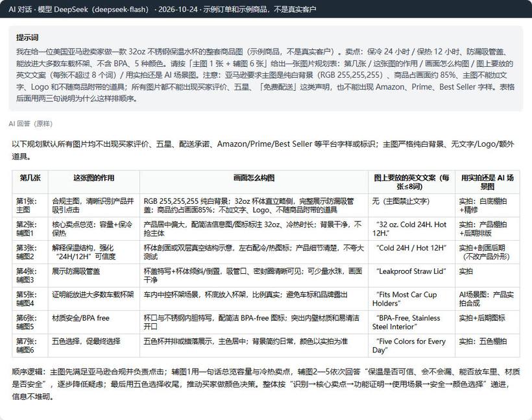
Task: Select cell '第2张: 辅图1'
Action: tap(30, 229)
